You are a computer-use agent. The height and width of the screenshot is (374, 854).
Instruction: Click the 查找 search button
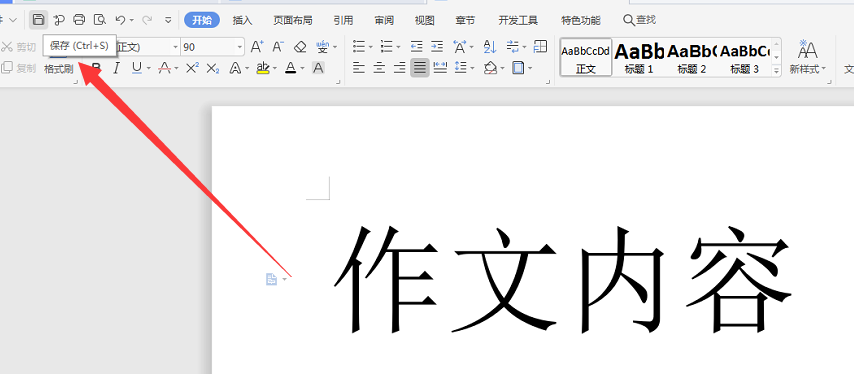coord(639,20)
